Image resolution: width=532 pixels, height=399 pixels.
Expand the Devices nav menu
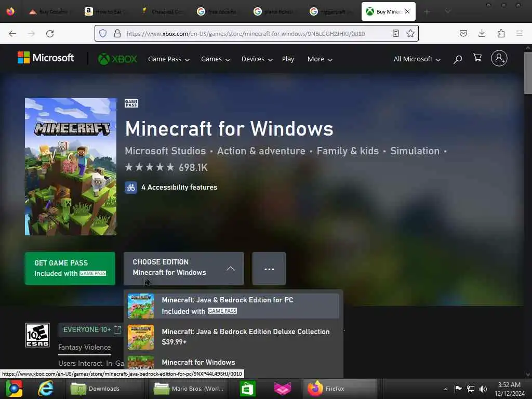point(257,59)
